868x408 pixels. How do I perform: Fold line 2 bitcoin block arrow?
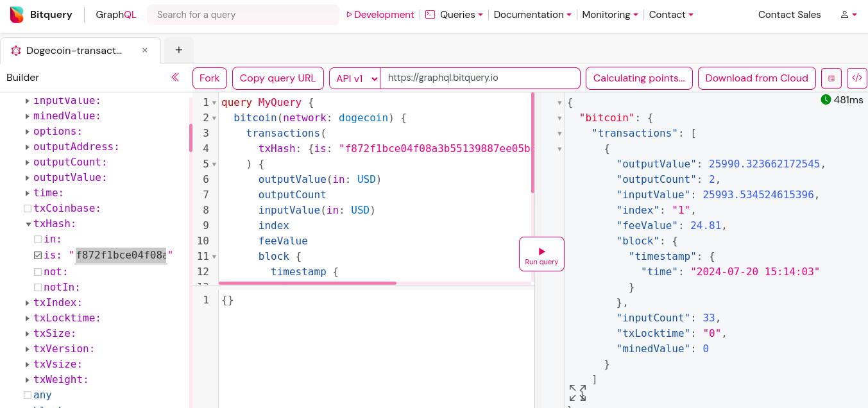214,118
